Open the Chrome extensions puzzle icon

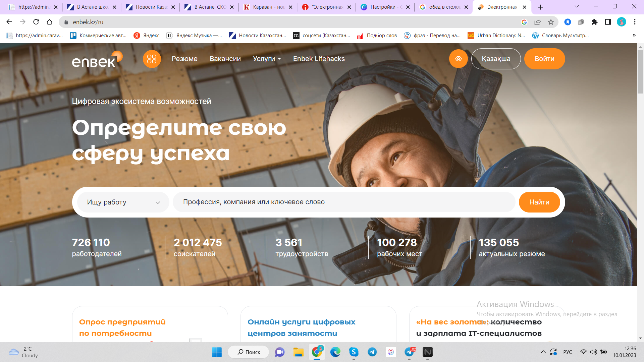[594, 22]
